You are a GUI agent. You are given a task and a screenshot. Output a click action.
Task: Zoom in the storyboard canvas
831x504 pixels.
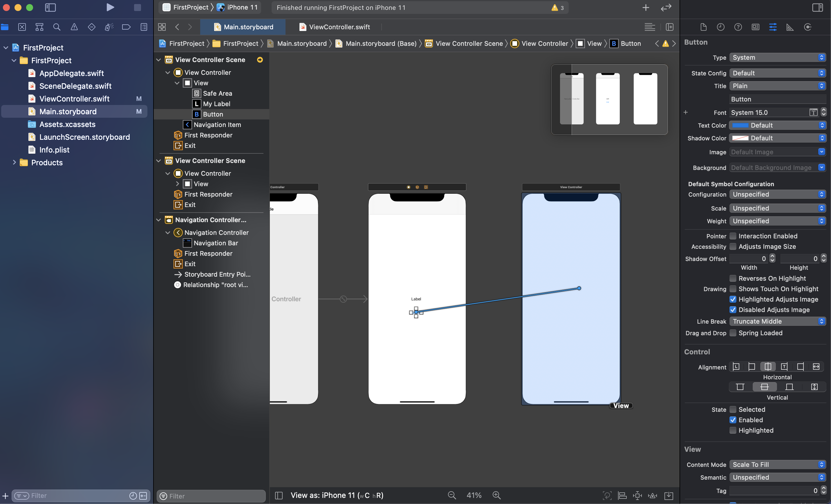pos(496,495)
